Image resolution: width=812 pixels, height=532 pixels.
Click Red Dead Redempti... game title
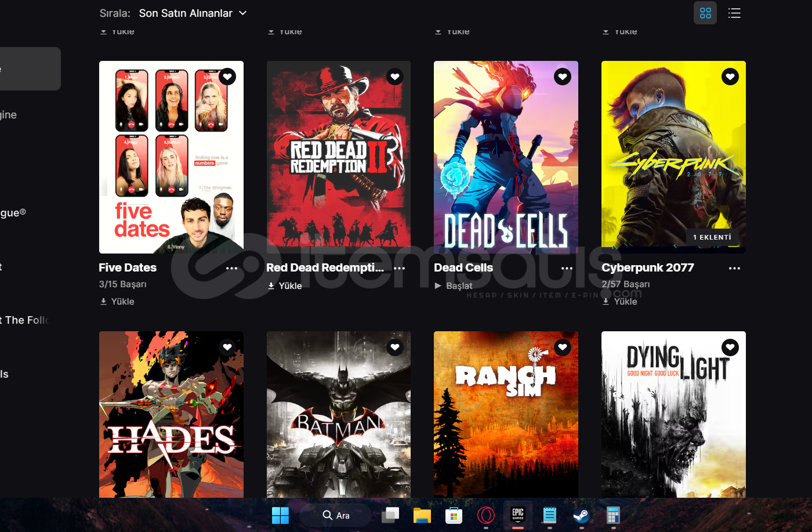pyautogui.click(x=325, y=267)
